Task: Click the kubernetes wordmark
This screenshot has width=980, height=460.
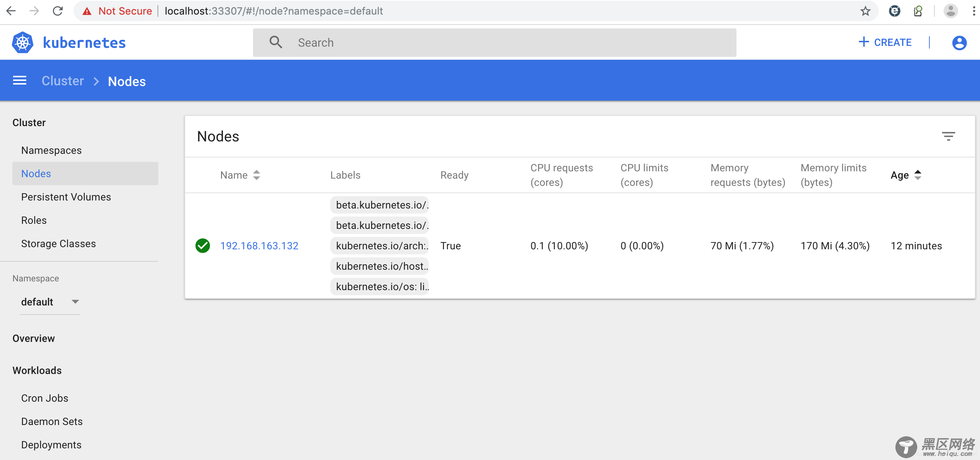Action: coord(85,43)
